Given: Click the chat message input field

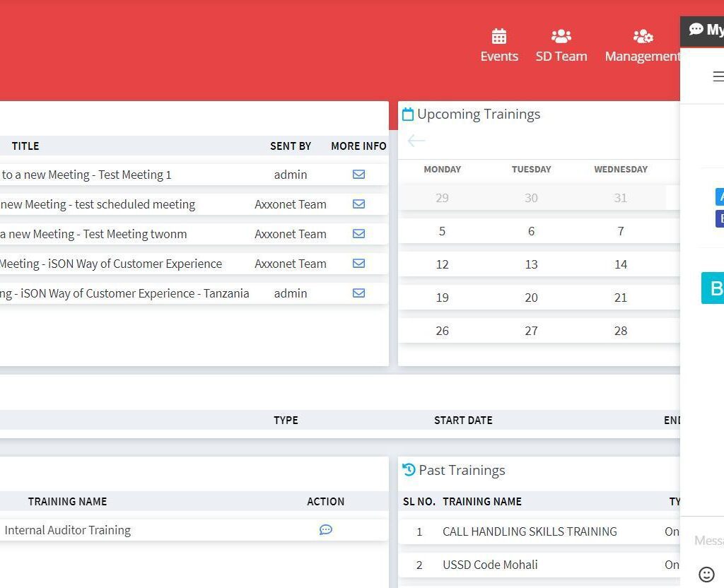Looking at the screenshot, I should pyautogui.click(x=708, y=541).
